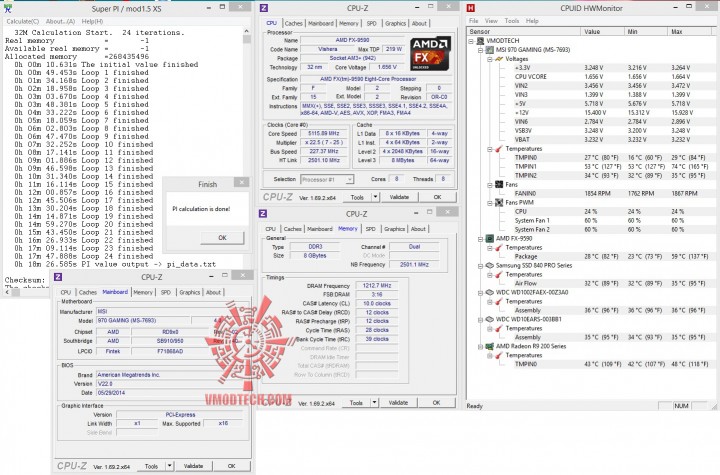Open the Help menu in Super PI
Screen dimensions: 720x475
[x=92, y=21]
